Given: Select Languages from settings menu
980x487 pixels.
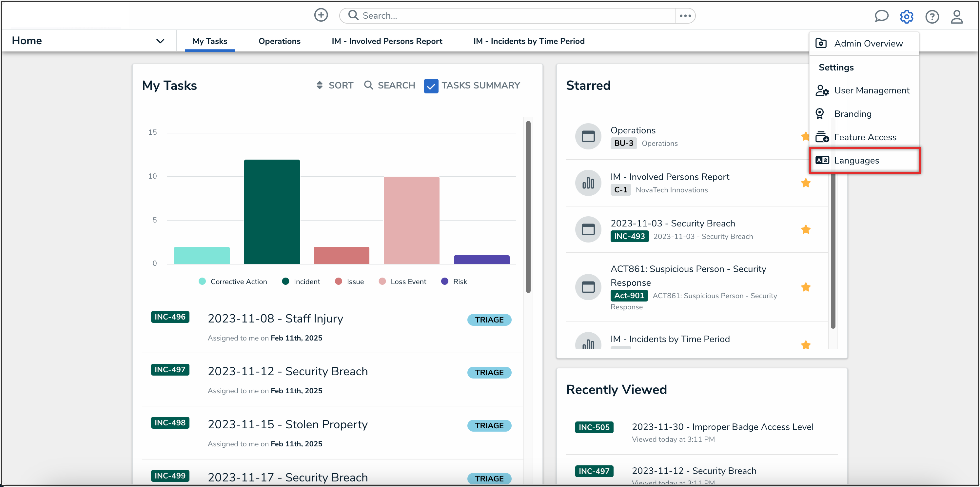Looking at the screenshot, I should click(856, 161).
